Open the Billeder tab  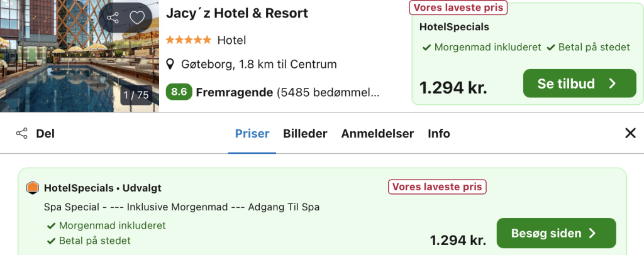tap(305, 134)
